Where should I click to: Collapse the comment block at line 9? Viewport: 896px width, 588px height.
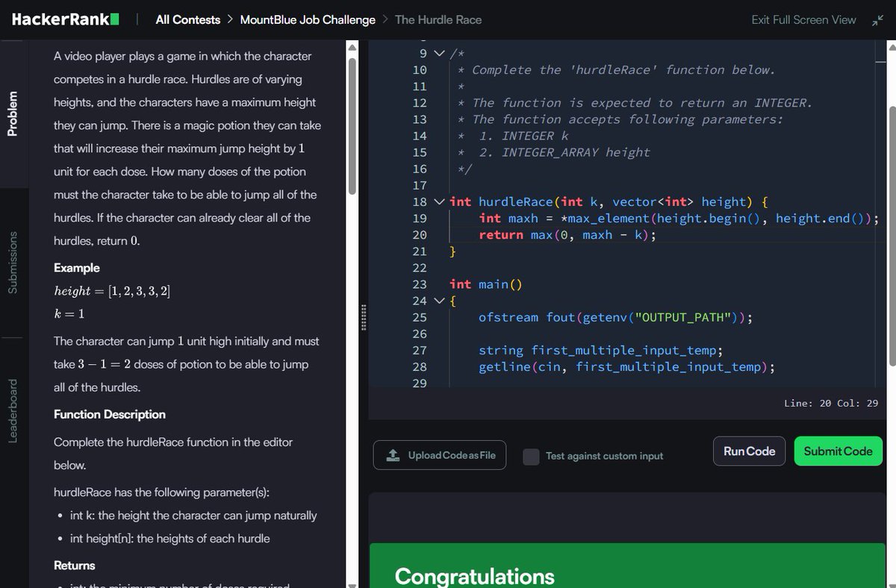[438, 54]
